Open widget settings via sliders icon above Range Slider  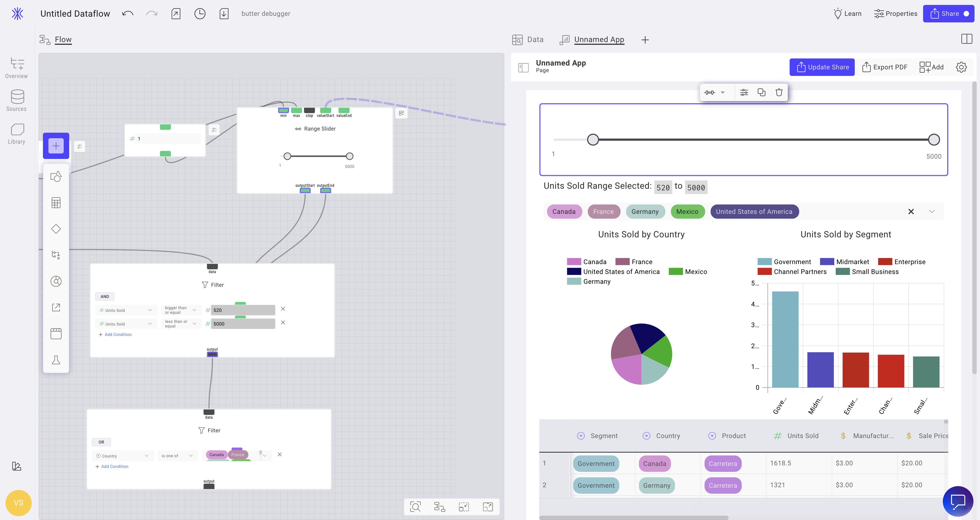214,130
